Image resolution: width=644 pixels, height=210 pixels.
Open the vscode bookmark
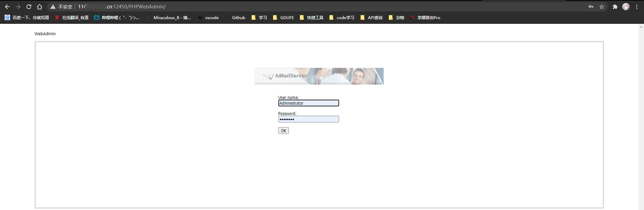(208, 17)
